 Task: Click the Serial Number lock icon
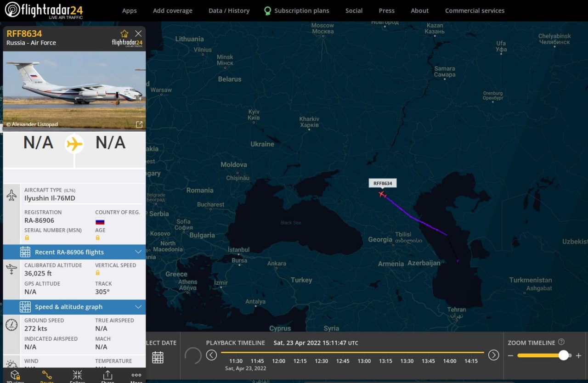(27, 238)
